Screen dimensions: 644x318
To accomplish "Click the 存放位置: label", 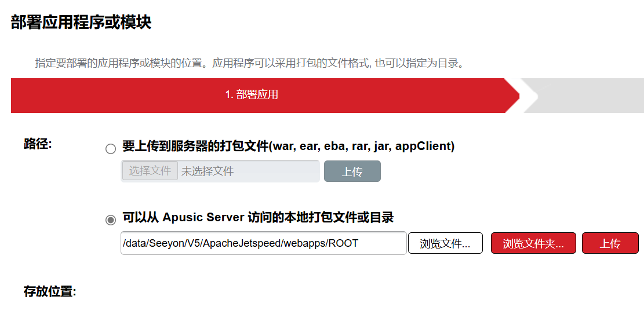I will click(50, 292).
